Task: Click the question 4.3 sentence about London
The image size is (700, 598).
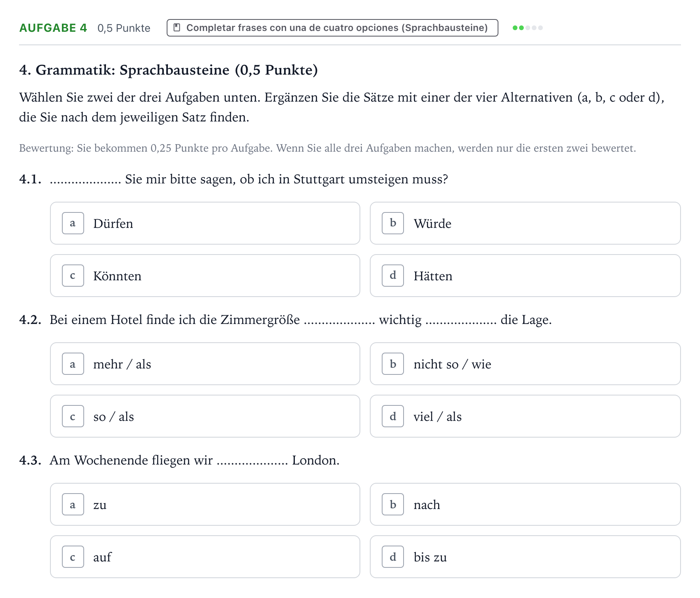Action: click(x=194, y=460)
